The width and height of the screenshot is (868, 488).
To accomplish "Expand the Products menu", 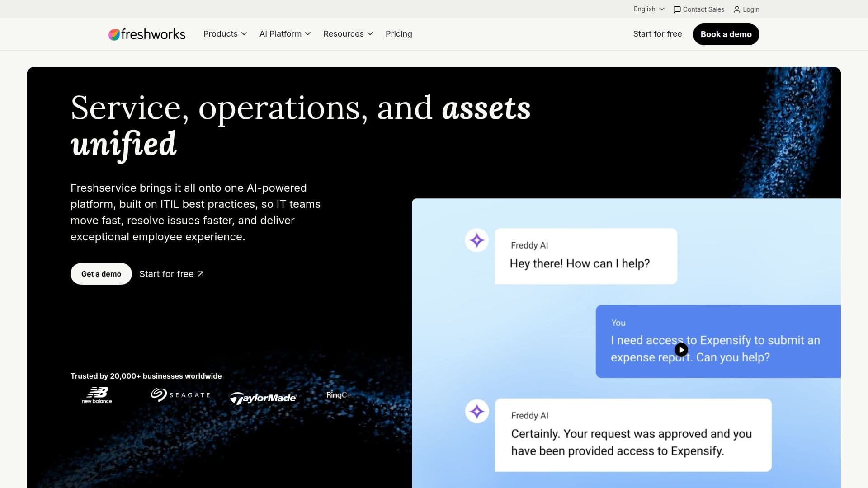I will pyautogui.click(x=225, y=34).
